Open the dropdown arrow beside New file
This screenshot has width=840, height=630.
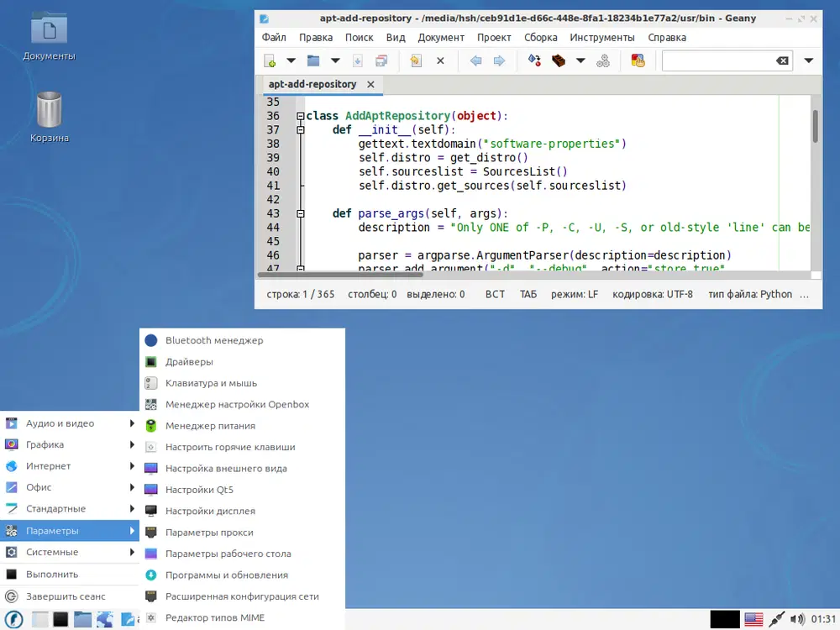tap(291, 60)
